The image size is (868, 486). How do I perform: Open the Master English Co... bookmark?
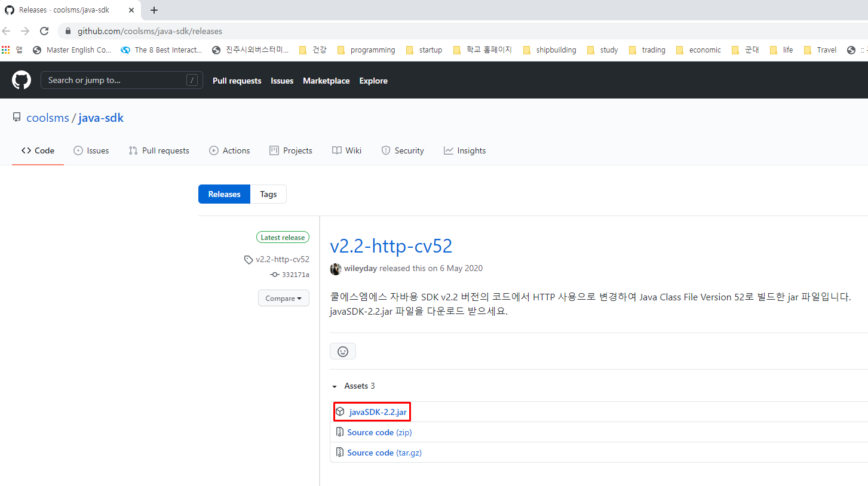tap(72, 50)
